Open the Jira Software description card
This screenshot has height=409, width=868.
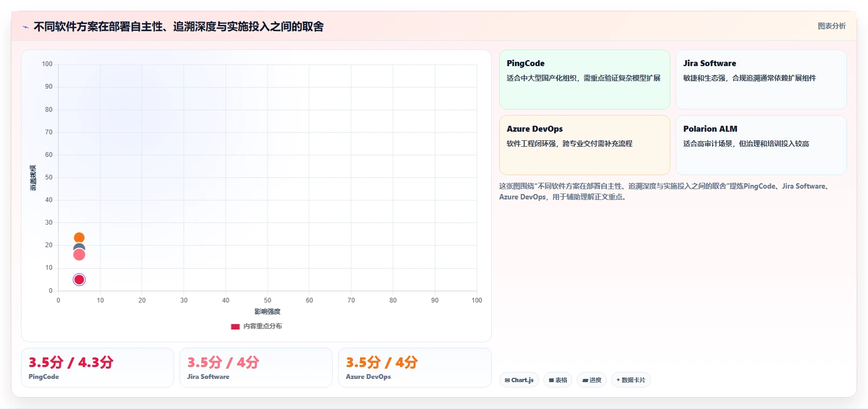761,80
